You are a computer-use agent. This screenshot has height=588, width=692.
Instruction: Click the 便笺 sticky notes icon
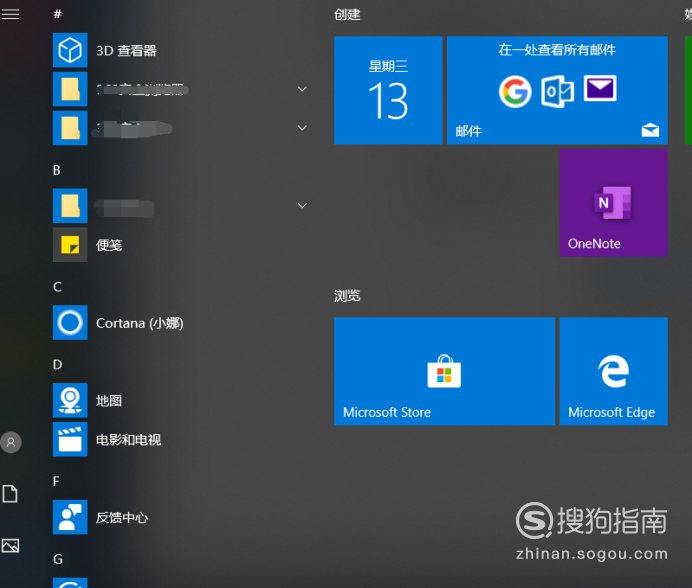click(x=70, y=245)
